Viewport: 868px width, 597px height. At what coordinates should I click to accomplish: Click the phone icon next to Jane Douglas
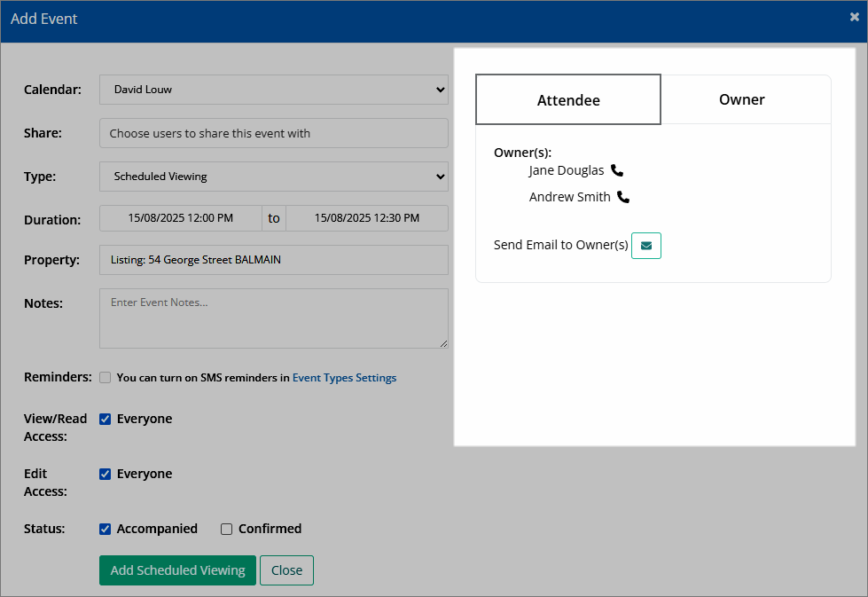click(x=617, y=170)
